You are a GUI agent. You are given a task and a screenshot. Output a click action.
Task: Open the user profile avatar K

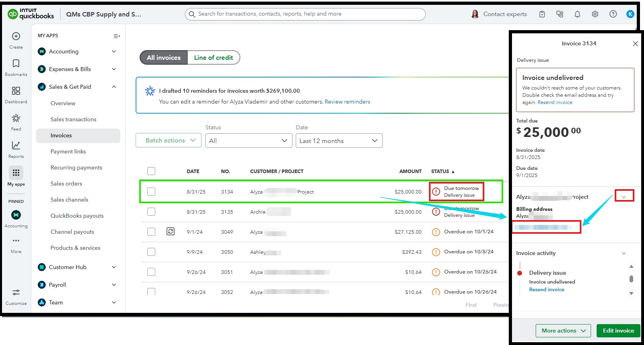(630, 14)
